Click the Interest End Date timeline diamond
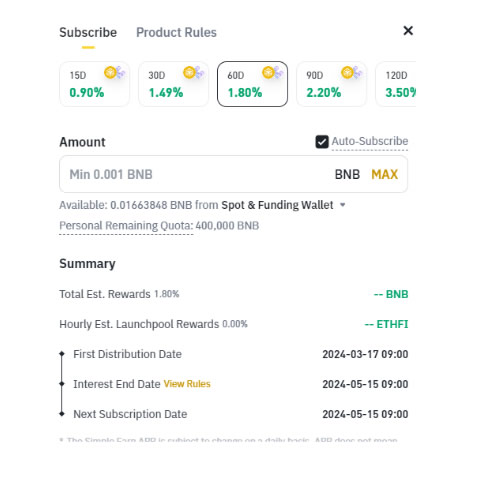This screenshot has width=481, height=478. click(x=62, y=384)
